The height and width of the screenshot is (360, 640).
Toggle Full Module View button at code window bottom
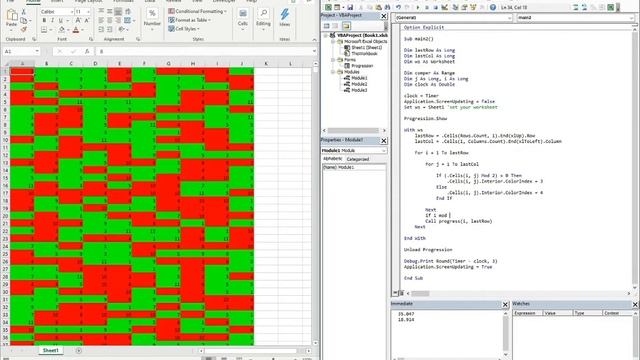(401, 293)
